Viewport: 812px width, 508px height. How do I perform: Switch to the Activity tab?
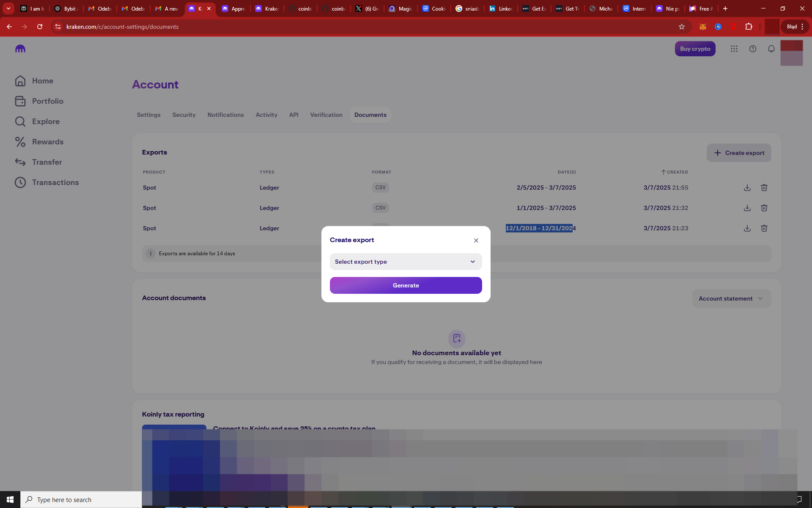coord(266,115)
